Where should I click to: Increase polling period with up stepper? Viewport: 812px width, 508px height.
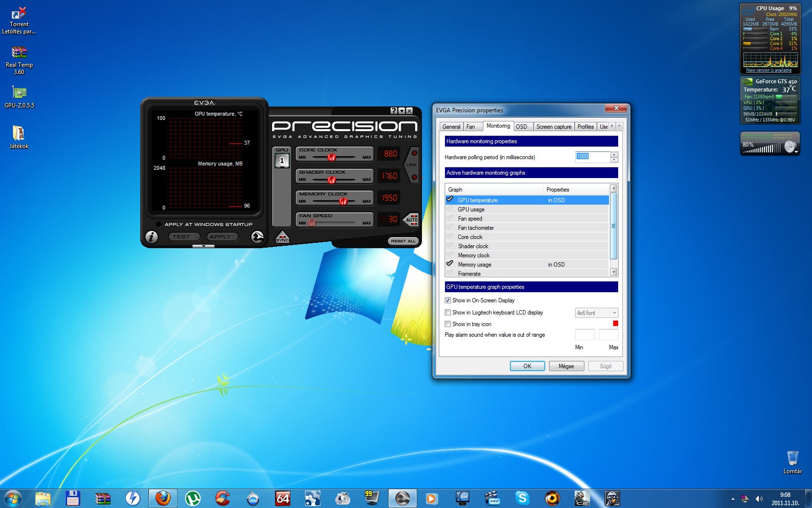pyautogui.click(x=614, y=154)
